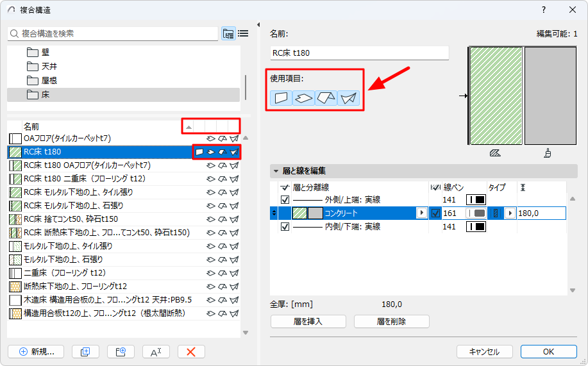Switch to flat list view icon
Viewport: 588px width, 366px height.
coord(243,33)
